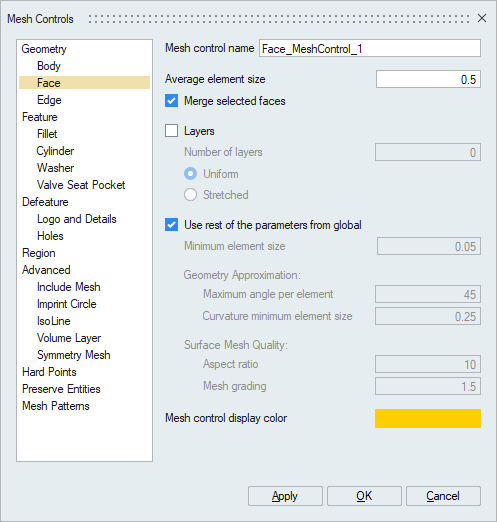The width and height of the screenshot is (497, 522).
Task: Confirm with the OK button
Action: pos(364,496)
